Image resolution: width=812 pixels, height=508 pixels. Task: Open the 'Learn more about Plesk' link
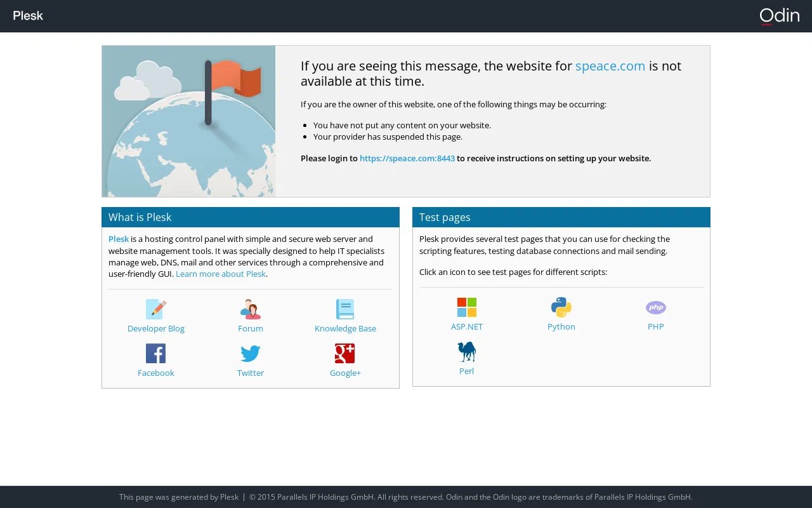[221, 274]
